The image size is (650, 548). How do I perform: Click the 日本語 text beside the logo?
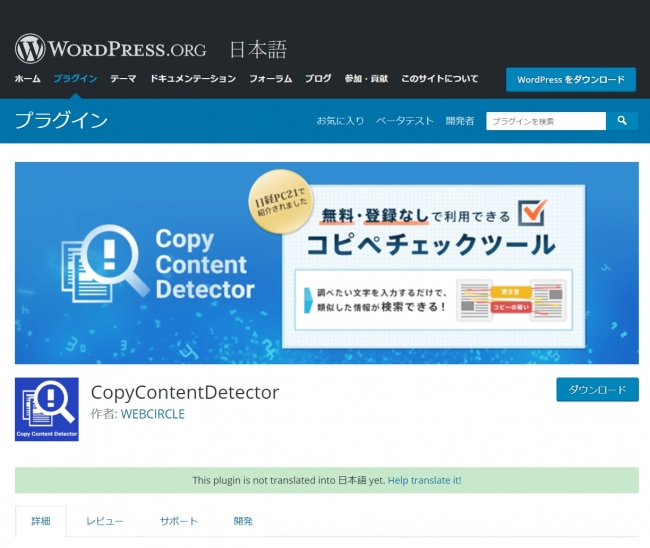click(x=258, y=49)
